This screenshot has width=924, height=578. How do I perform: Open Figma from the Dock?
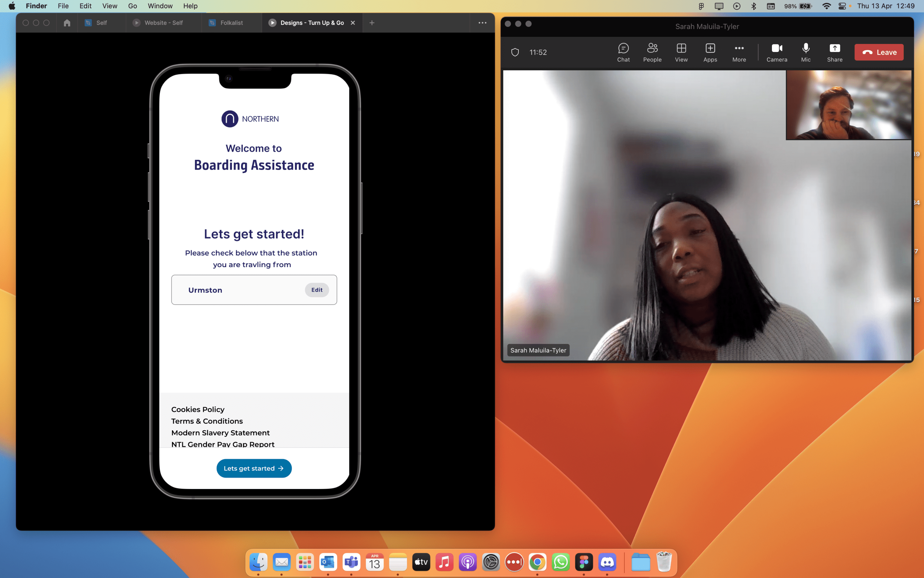click(584, 562)
